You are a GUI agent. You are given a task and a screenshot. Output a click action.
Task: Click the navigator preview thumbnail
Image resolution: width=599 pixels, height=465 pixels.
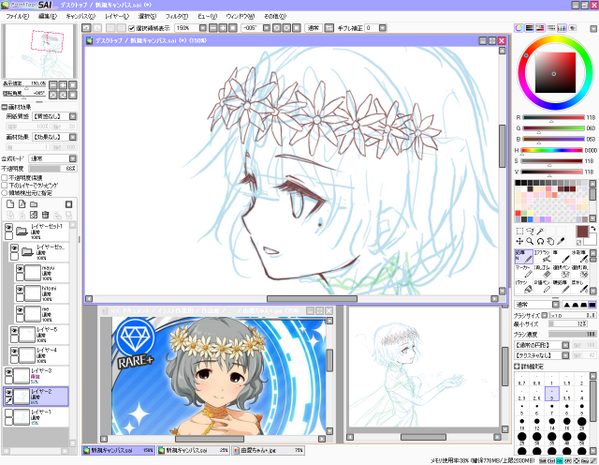tap(39, 52)
